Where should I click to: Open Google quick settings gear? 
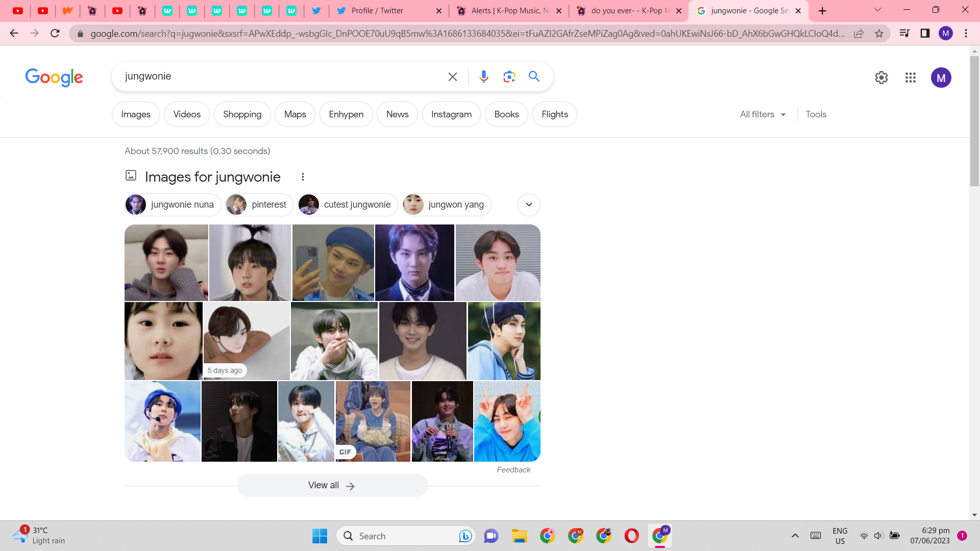881,78
